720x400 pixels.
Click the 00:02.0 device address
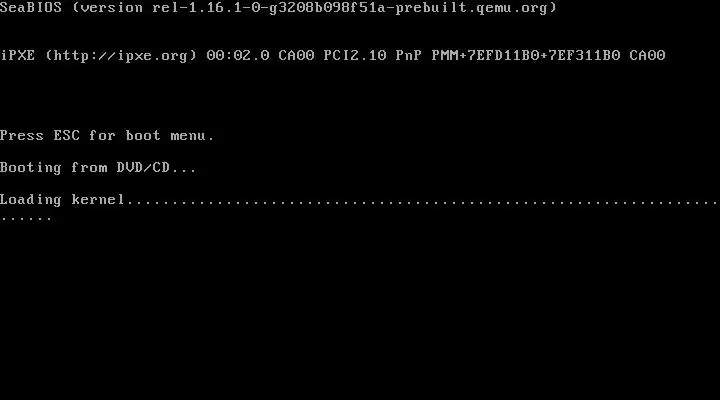pos(238,56)
